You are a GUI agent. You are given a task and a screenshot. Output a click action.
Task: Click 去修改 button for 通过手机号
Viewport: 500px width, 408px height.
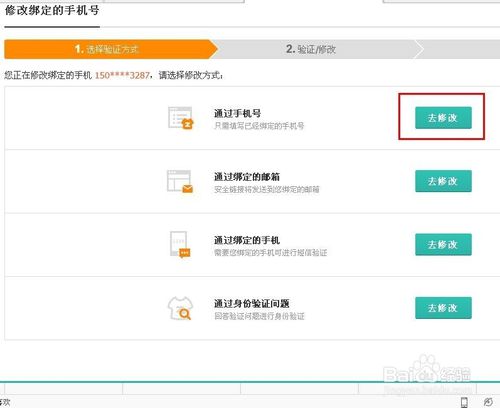pos(443,118)
